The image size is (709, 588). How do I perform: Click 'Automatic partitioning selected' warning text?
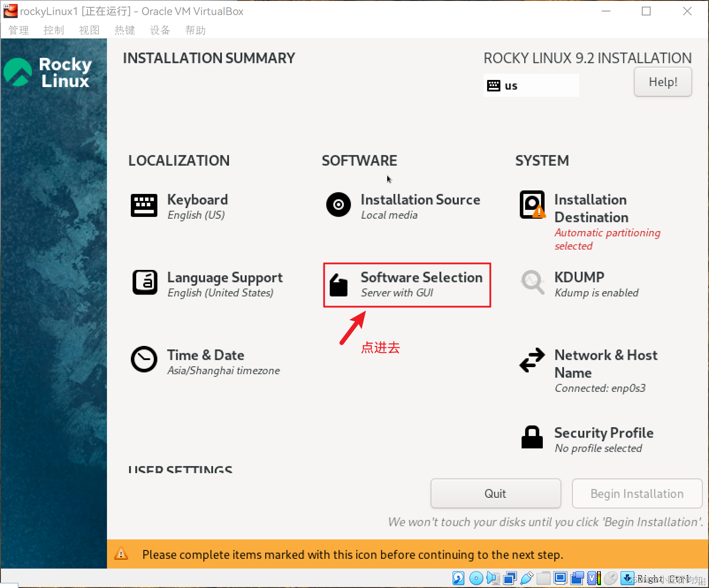pyautogui.click(x=607, y=239)
